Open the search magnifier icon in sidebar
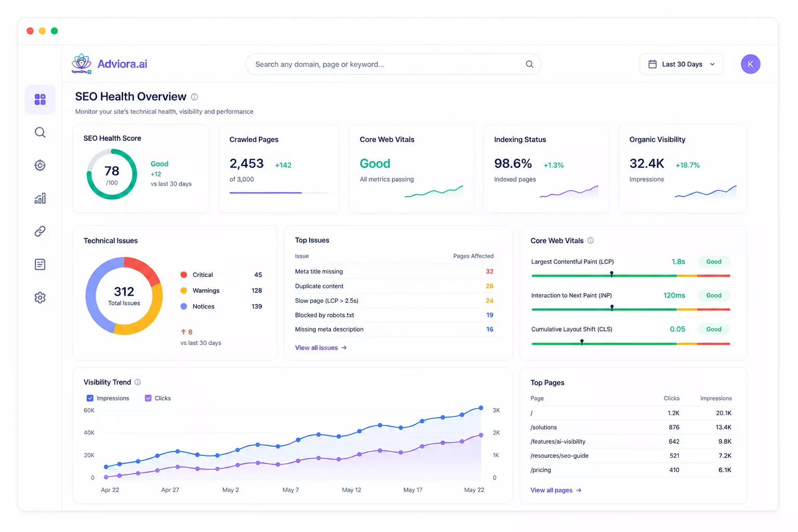The height and width of the screenshot is (532, 798). (40, 132)
